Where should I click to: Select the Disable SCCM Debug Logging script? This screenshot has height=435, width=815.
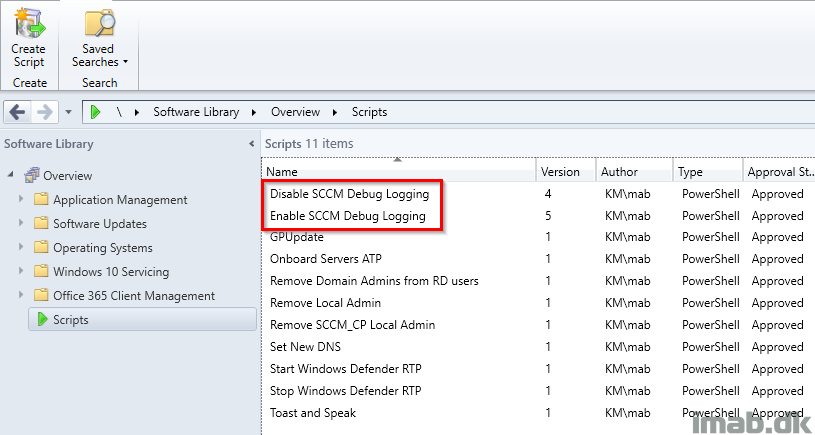(x=349, y=194)
